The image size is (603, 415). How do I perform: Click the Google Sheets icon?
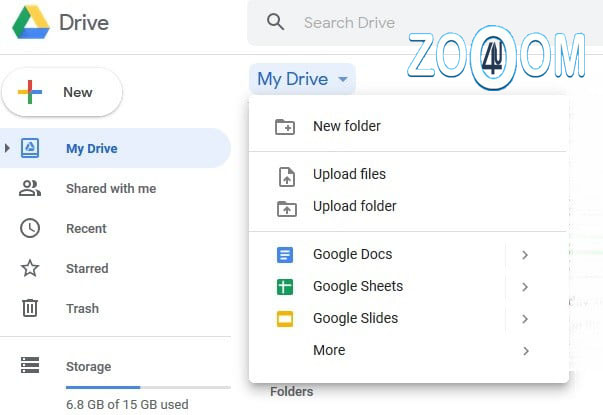coord(285,287)
